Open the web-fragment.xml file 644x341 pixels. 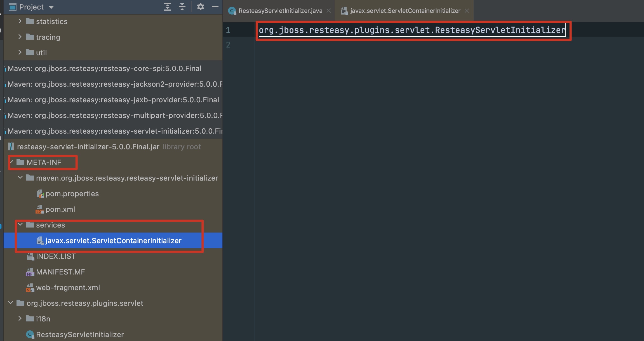coord(68,288)
